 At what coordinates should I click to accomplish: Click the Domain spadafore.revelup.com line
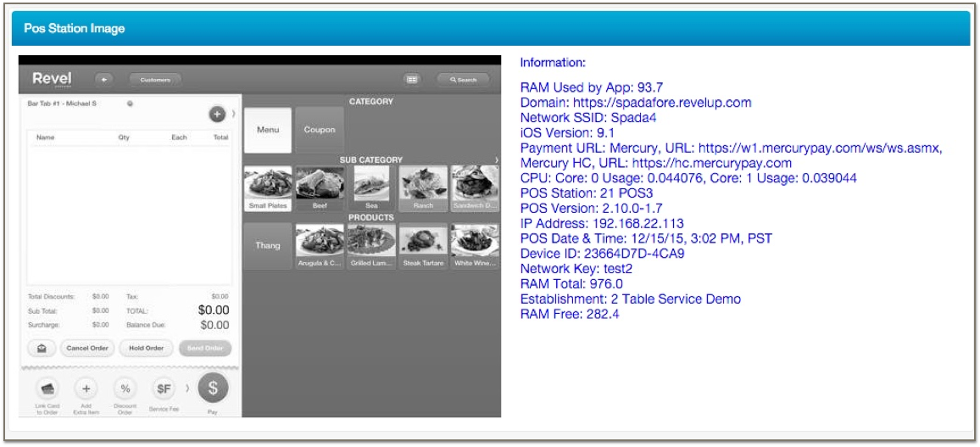pos(636,103)
